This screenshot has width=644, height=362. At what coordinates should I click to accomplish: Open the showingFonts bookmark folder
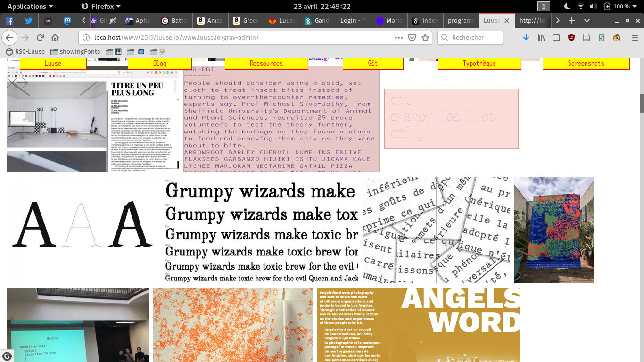pyautogui.click(x=75, y=51)
